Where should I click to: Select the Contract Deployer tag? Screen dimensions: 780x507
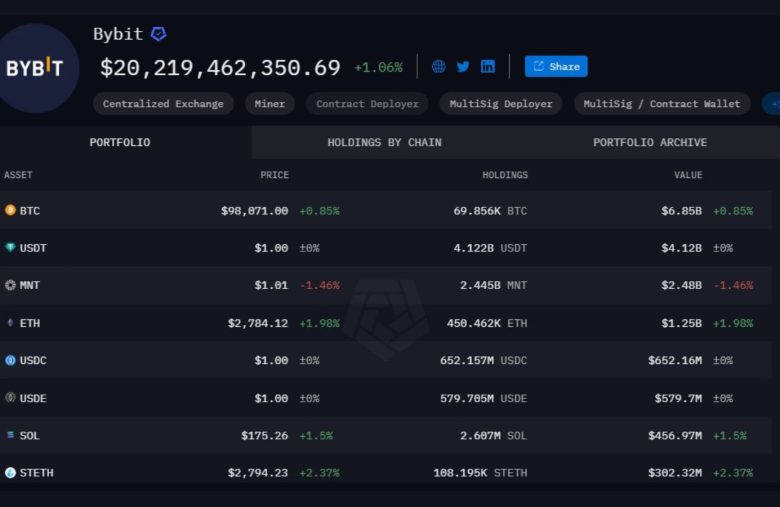367,103
